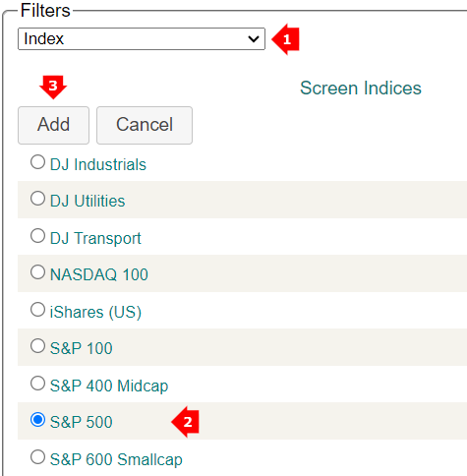The width and height of the screenshot is (467, 476).
Task: Click the selected S&P 500 radio button
Action: (37, 420)
